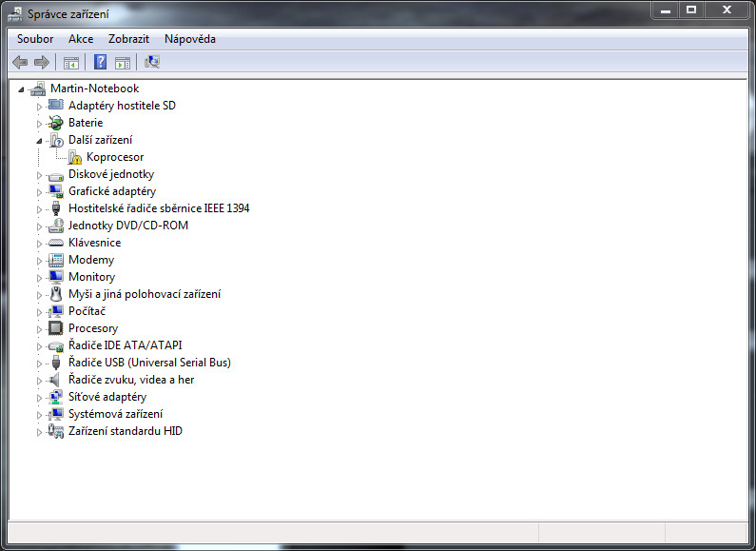Select Zařízení standardu HID label
Screen dimensions: 756x551
point(126,431)
